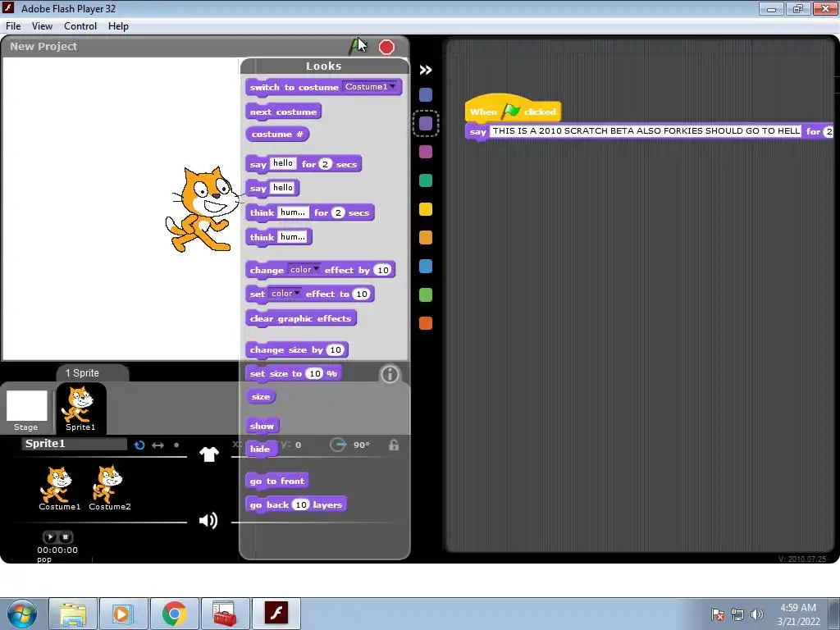Collapse palette with double-arrow icon
Screen dimensions: 840x630
tap(426, 70)
